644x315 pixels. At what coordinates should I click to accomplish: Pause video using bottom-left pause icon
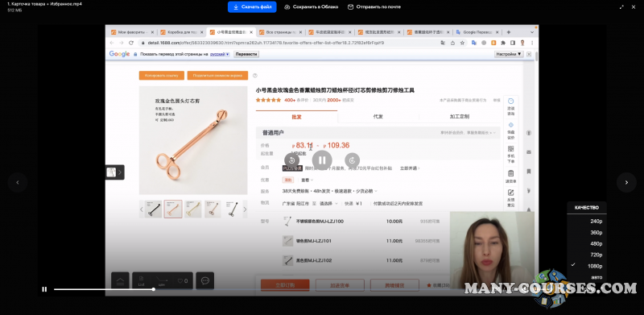(x=44, y=289)
